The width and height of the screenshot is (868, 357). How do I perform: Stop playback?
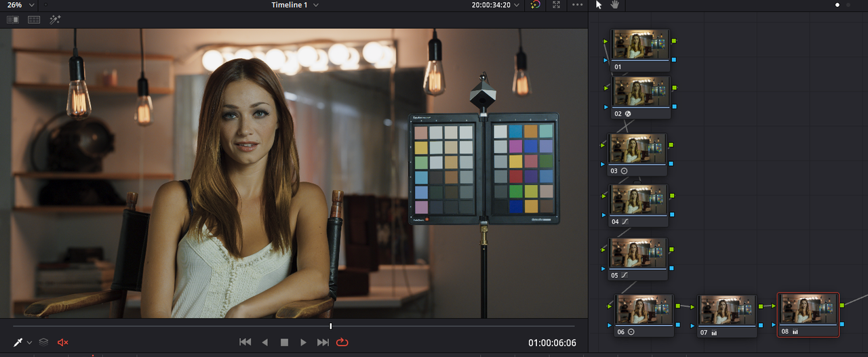(x=285, y=343)
